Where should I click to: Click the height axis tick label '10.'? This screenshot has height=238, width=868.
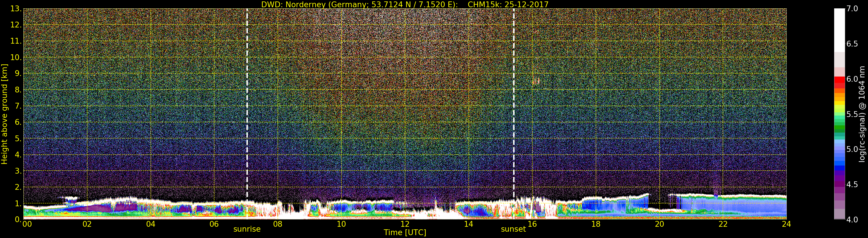coord(16,57)
